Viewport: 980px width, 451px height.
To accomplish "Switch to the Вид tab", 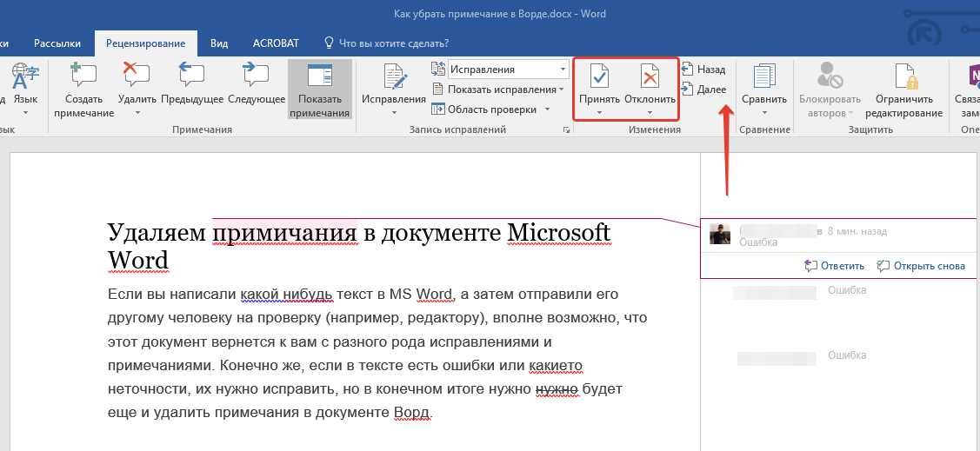I will (219, 43).
